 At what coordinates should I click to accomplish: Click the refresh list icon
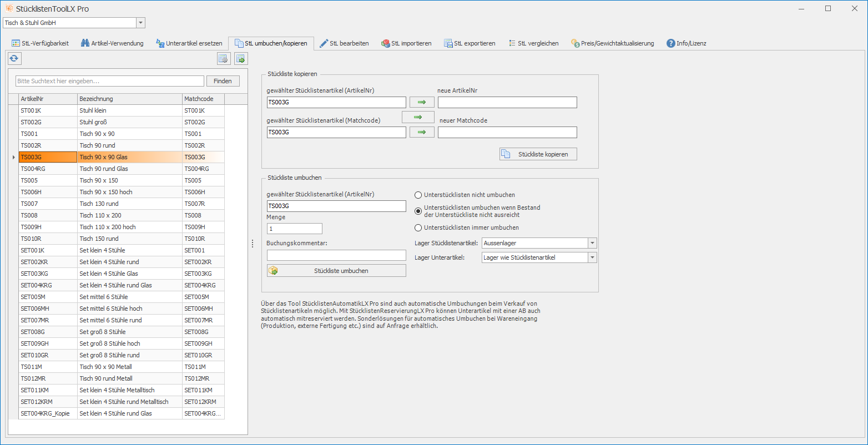click(x=14, y=58)
